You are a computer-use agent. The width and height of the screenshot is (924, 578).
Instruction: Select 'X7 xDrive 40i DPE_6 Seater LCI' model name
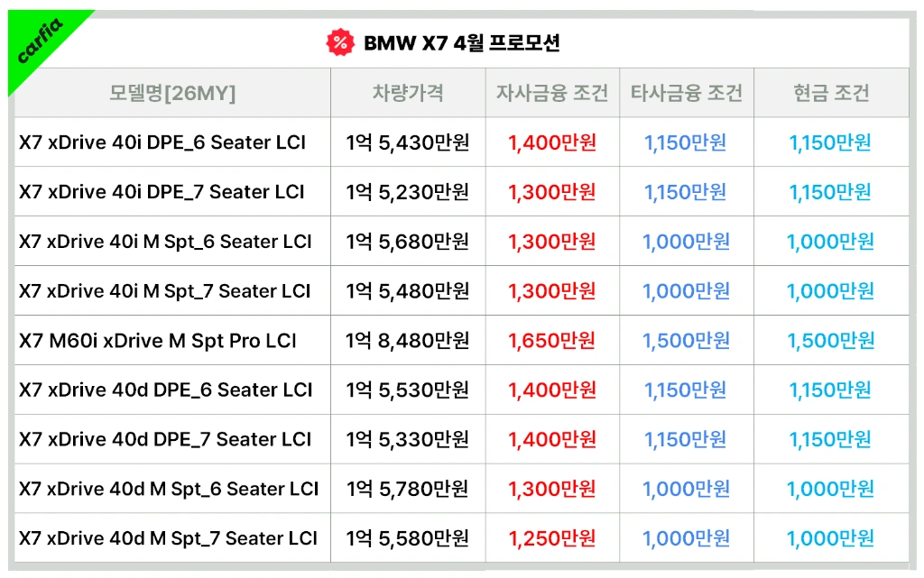(162, 142)
